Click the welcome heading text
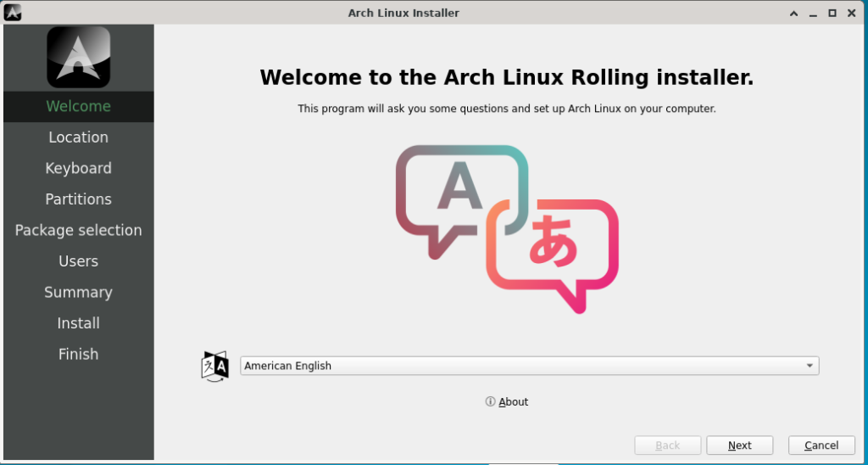The width and height of the screenshot is (868, 465). tap(507, 77)
